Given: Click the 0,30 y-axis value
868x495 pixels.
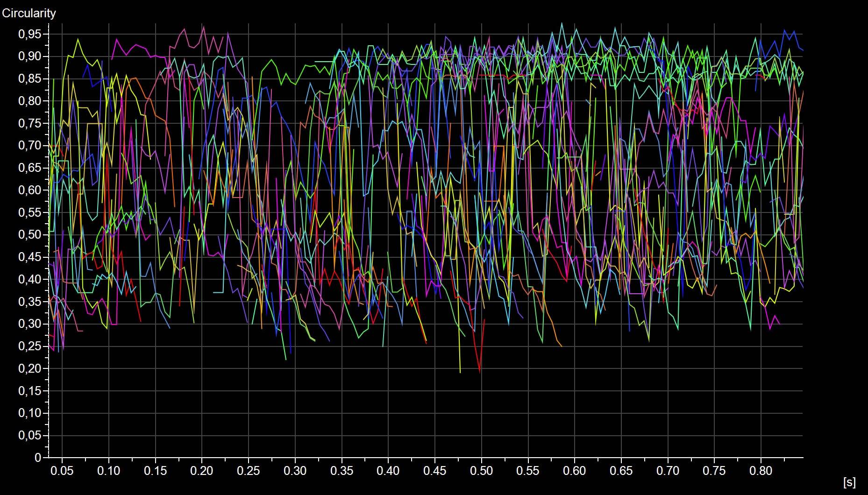Looking at the screenshot, I should 30,324.
